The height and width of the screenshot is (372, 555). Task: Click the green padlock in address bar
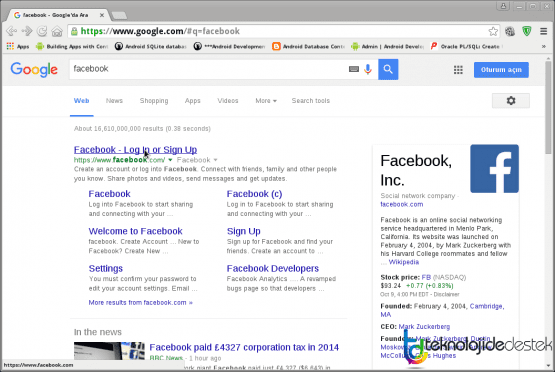74,32
